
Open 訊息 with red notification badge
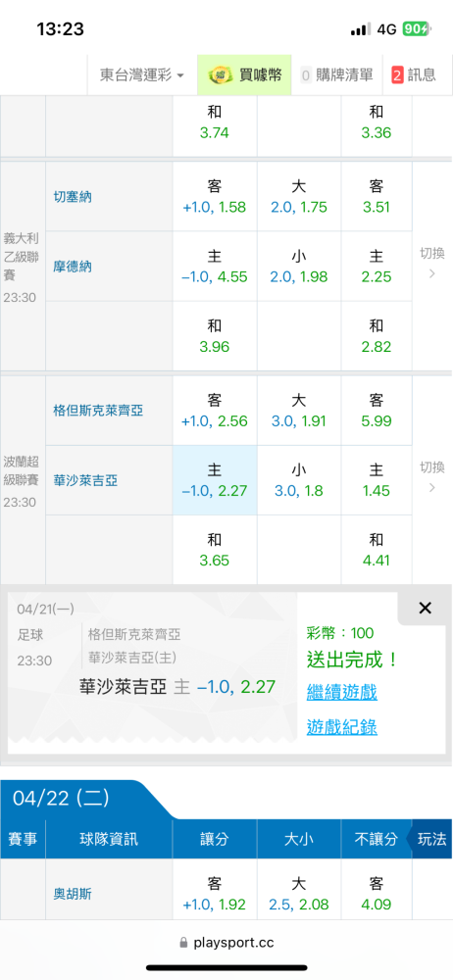tap(414, 75)
